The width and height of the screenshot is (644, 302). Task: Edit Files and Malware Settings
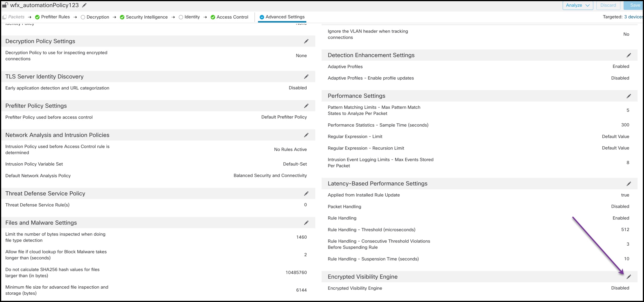306,223
